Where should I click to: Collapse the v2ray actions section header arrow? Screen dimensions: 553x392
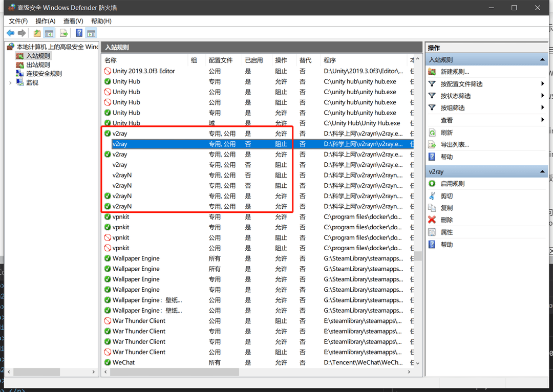pos(542,171)
